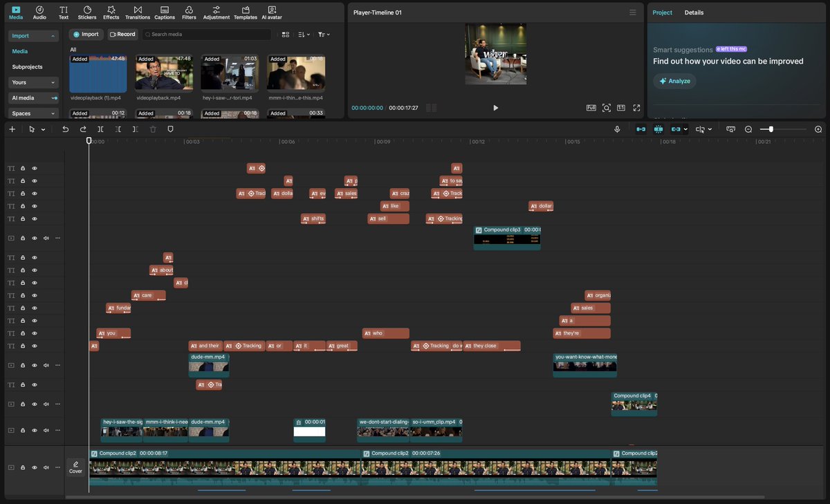Toggle clip linkage in timeline
The width and height of the screenshot is (830, 504).
(x=676, y=129)
